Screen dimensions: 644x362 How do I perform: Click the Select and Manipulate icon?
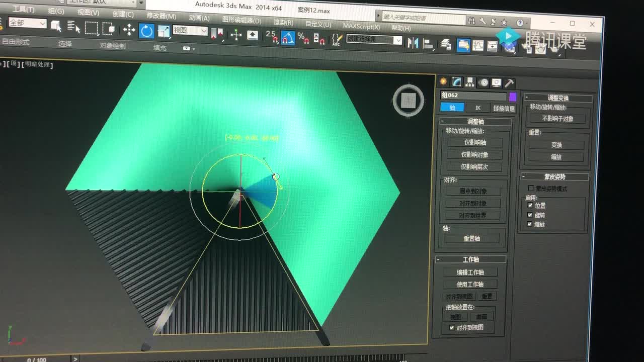tap(236, 35)
